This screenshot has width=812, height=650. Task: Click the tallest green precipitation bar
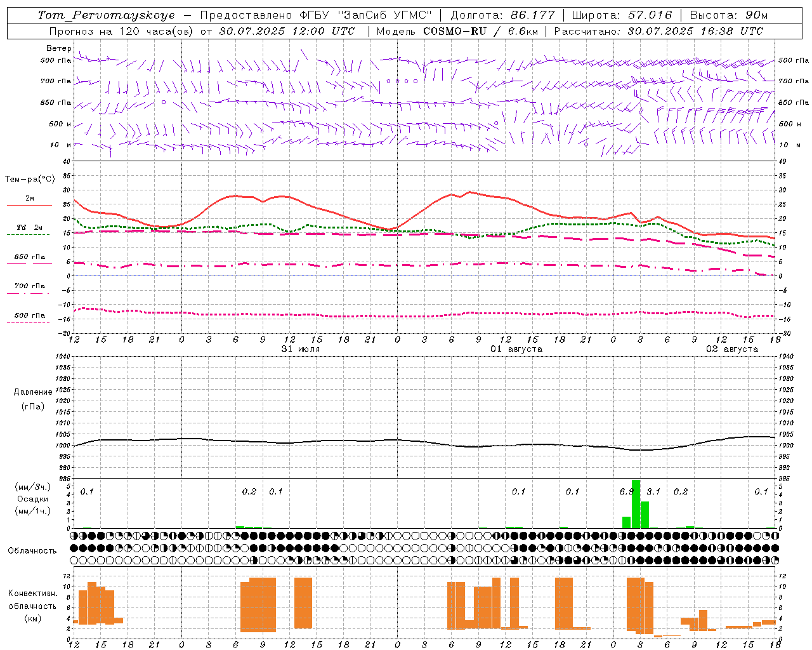(636, 504)
